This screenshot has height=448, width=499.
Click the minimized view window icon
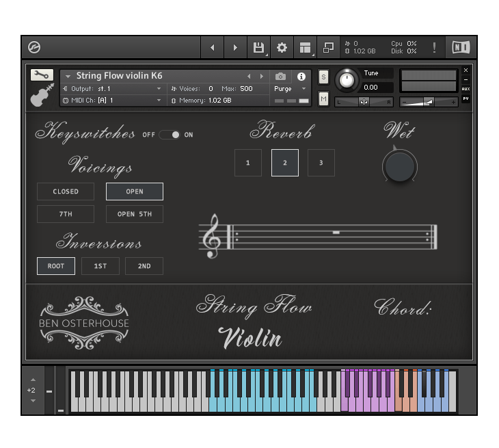(x=329, y=48)
